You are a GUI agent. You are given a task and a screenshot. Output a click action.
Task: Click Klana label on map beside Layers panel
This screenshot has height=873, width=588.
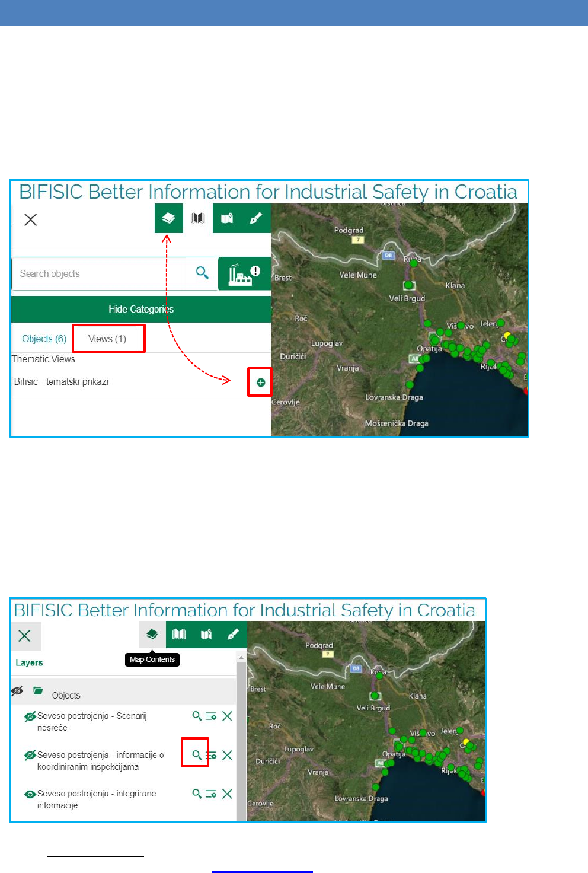(x=417, y=696)
